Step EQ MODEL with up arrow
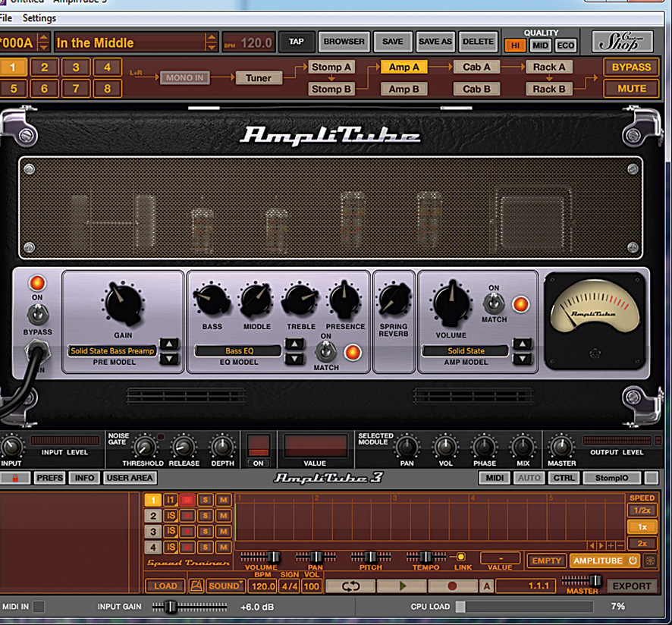 [295, 344]
